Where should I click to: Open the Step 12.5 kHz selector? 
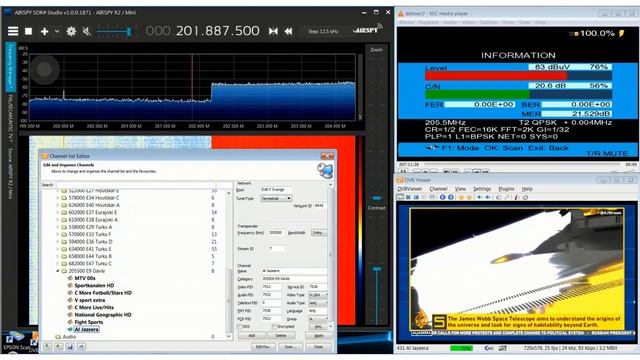(x=322, y=31)
